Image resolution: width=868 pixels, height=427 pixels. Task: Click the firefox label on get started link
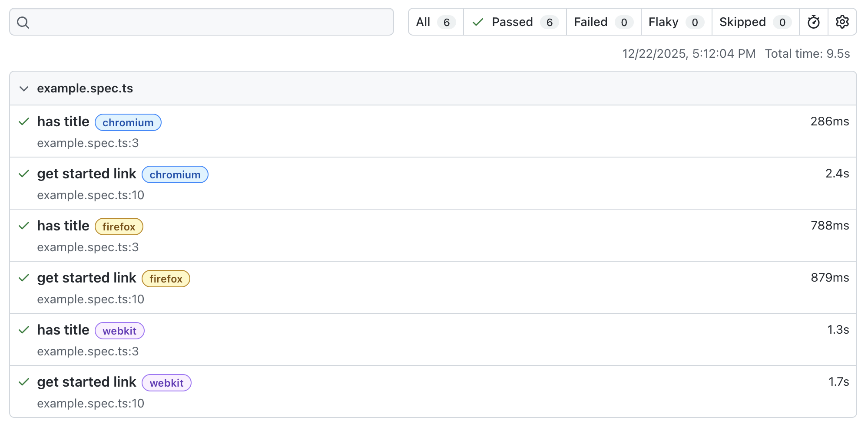166,279
